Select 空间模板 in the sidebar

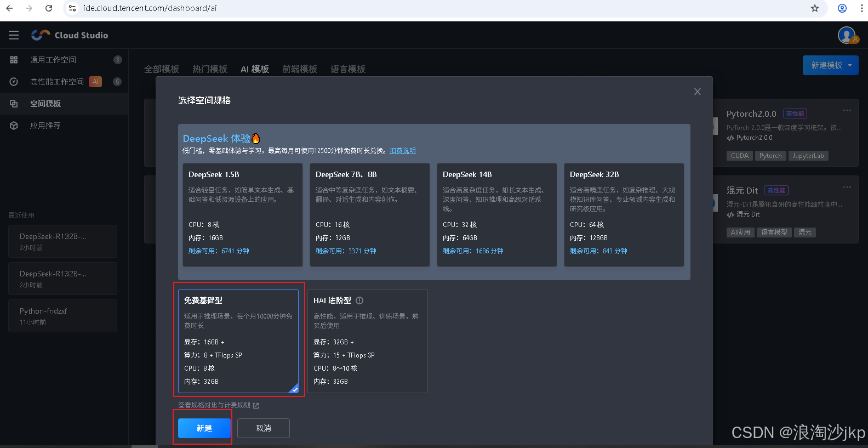[x=64, y=104]
